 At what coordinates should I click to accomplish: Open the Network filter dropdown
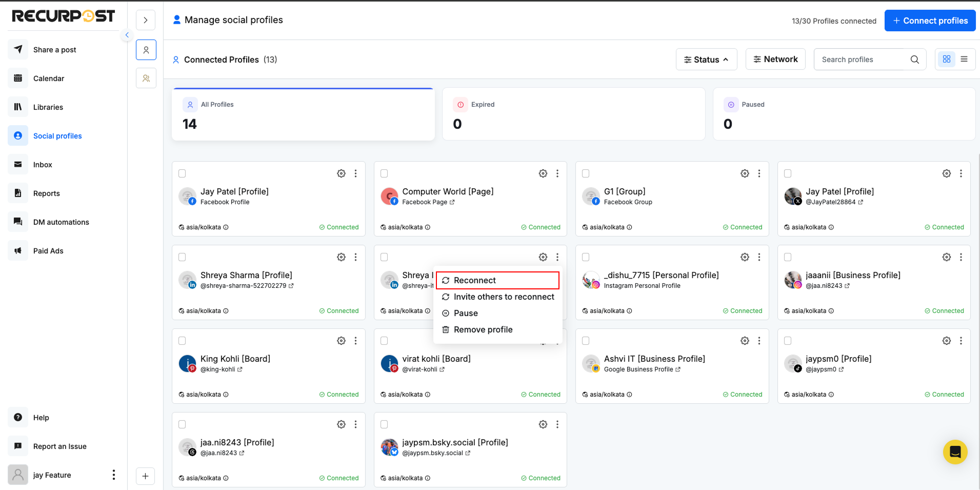(x=775, y=59)
